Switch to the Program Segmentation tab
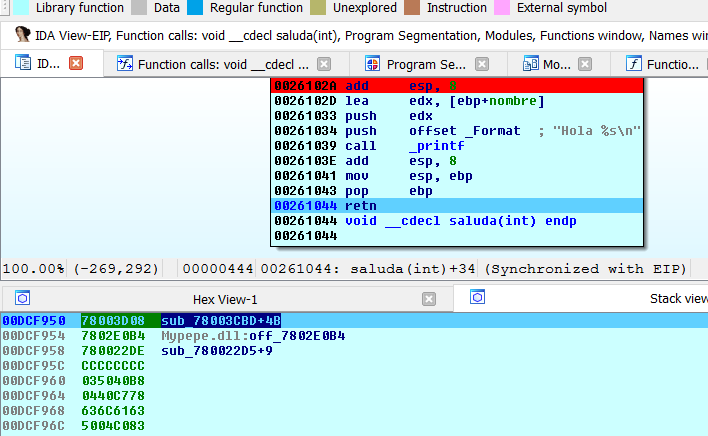 click(425, 64)
